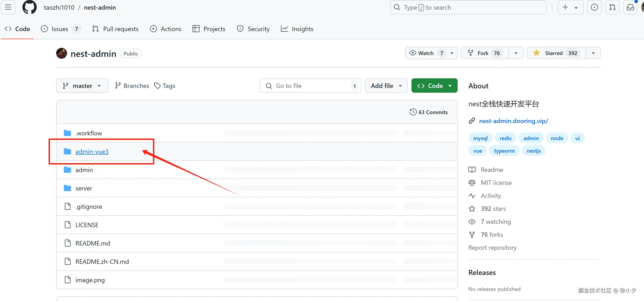This screenshot has height=301, width=644.
Task: Switch to the Issues tab
Action: click(x=60, y=29)
